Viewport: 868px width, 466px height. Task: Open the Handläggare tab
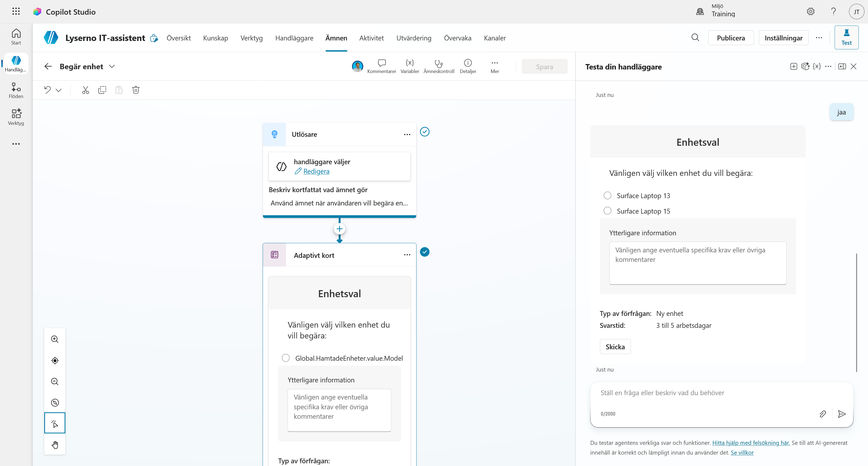[294, 38]
